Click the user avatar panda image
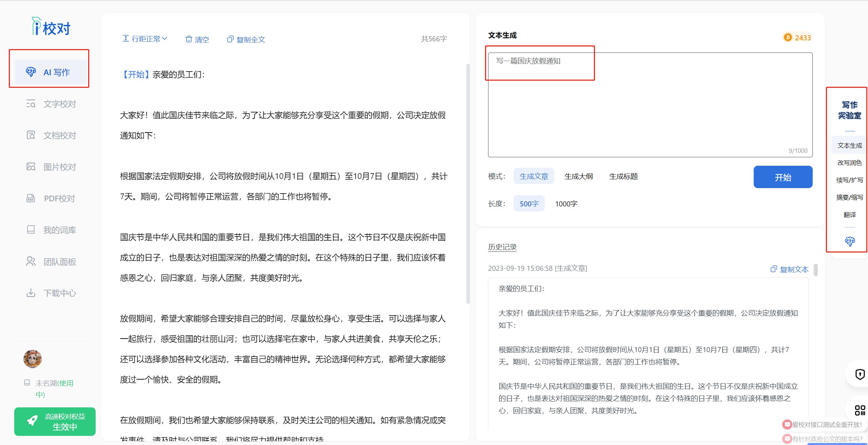 click(x=33, y=359)
